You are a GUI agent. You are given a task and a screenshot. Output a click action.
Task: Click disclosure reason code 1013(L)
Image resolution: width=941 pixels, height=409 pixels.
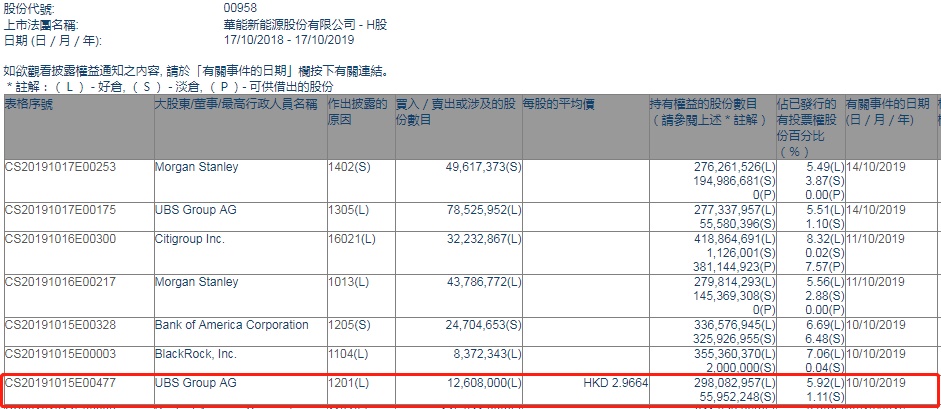pyautogui.click(x=349, y=282)
